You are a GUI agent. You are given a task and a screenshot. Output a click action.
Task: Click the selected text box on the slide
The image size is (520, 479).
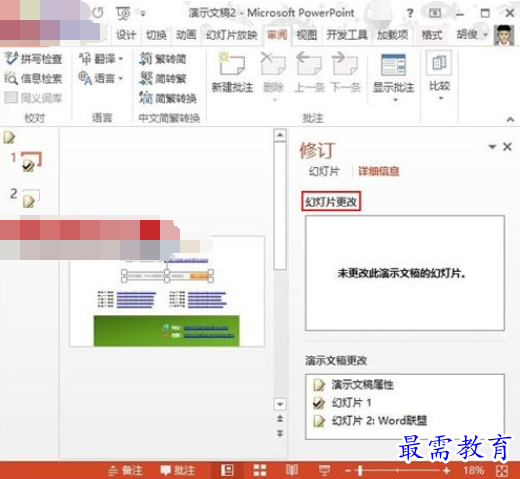point(167,276)
